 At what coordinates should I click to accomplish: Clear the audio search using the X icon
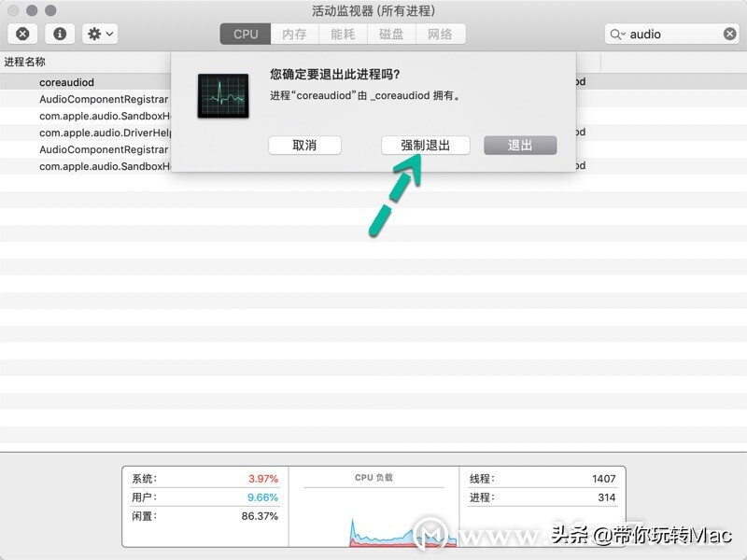[731, 34]
